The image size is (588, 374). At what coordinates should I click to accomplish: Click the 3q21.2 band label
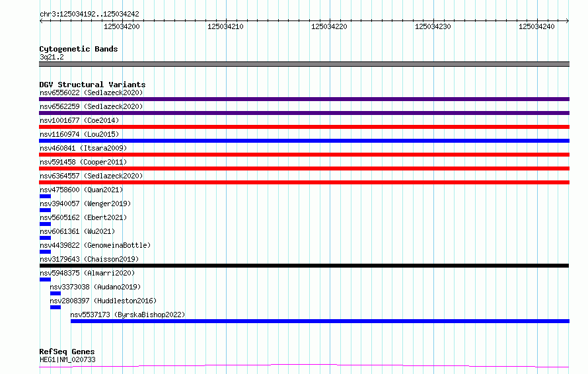coord(52,57)
